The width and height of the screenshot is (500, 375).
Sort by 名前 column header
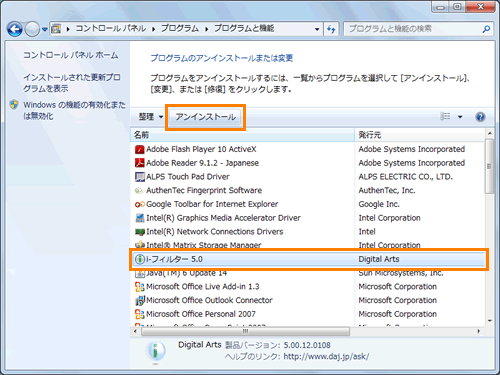(242, 135)
